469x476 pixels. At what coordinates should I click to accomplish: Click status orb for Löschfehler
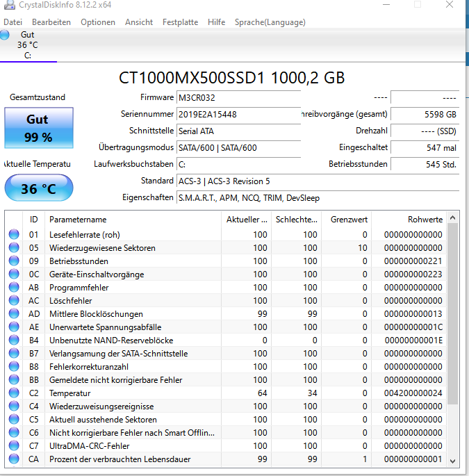point(14,300)
